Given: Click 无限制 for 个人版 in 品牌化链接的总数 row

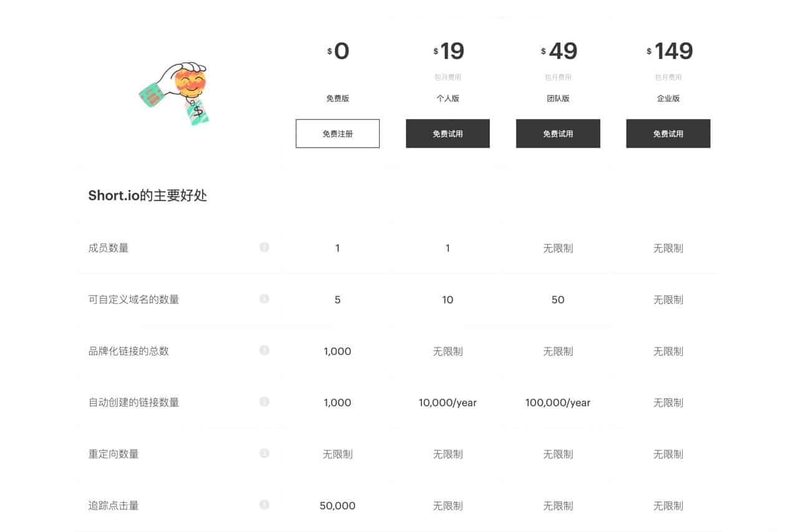Looking at the screenshot, I should [x=448, y=351].
